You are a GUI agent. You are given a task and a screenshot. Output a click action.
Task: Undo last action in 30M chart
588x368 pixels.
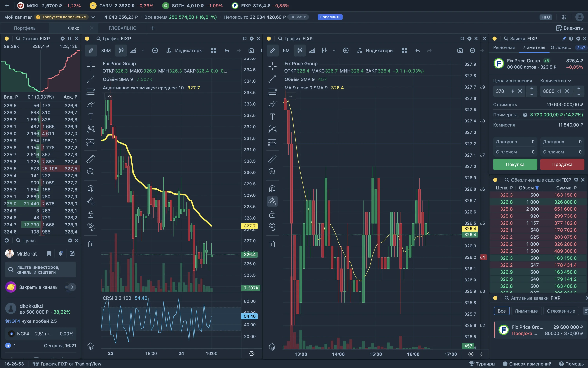point(227,51)
